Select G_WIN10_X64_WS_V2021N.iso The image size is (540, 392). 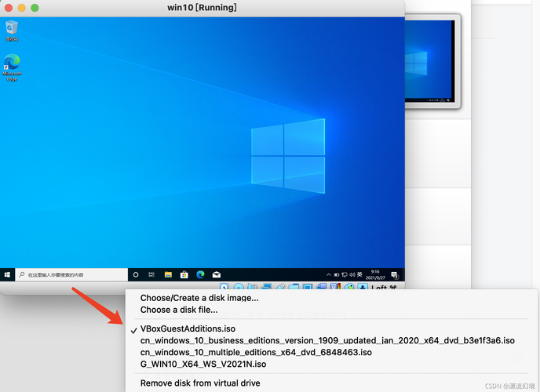(x=202, y=364)
